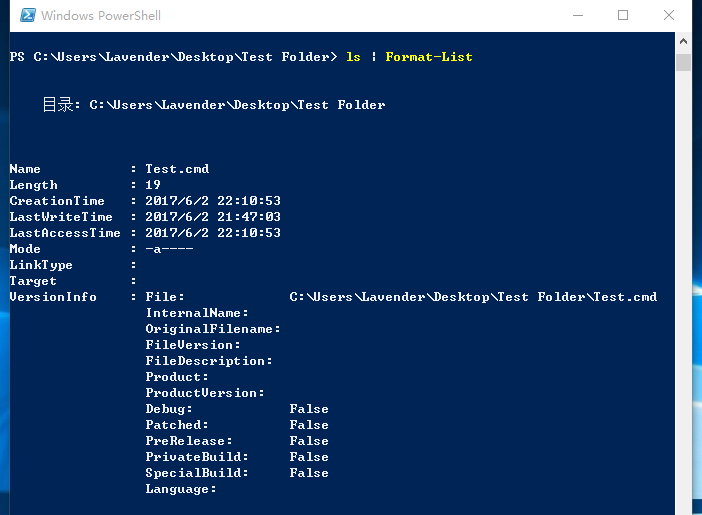Click the PreRelease value 'False'
Screen dimensions: 702x515
309,441
